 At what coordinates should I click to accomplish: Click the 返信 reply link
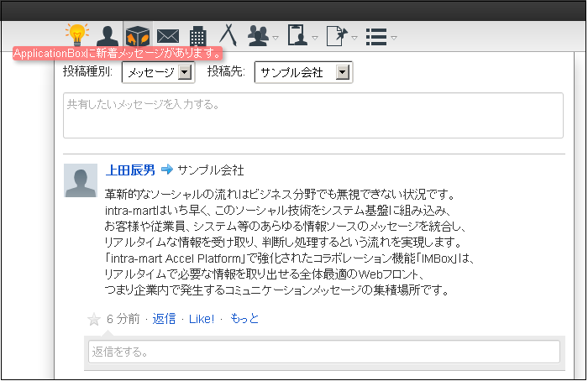click(164, 319)
